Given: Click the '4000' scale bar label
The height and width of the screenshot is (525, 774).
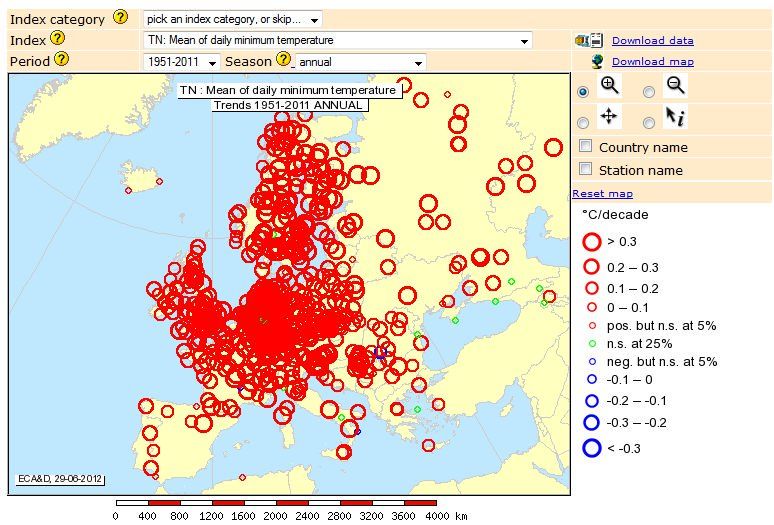Looking at the screenshot, I should pos(437,516).
